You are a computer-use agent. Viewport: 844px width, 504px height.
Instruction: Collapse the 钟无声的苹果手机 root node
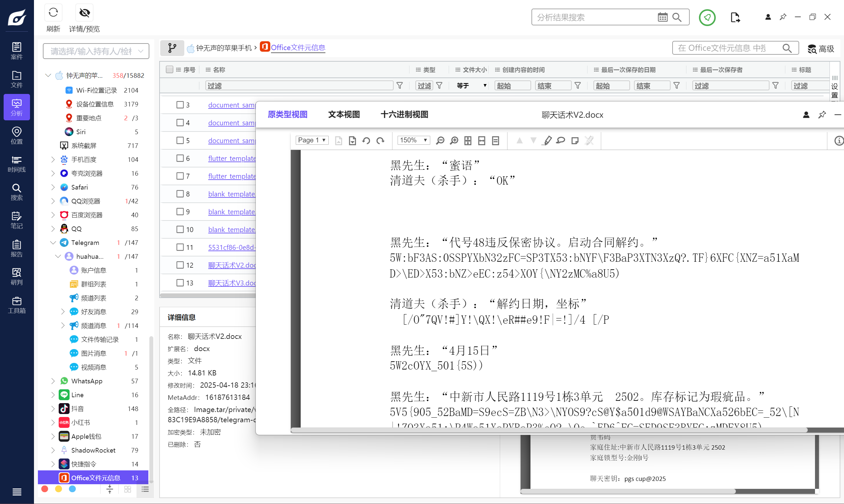tap(48, 75)
